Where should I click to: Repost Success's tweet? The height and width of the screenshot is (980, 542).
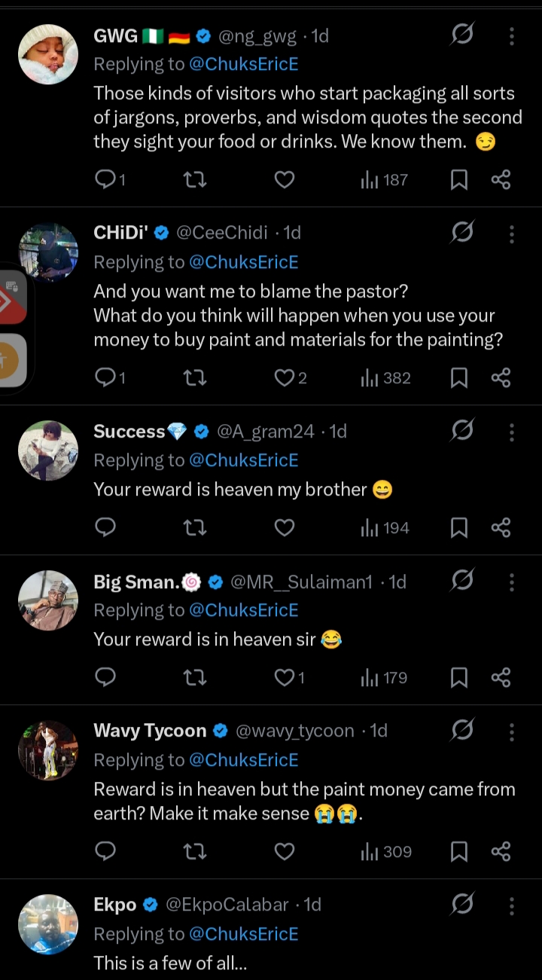pos(195,527)
